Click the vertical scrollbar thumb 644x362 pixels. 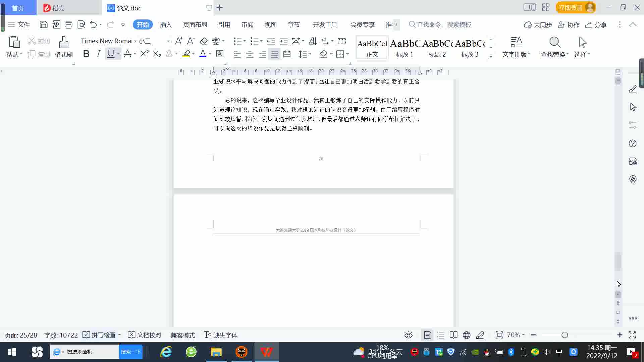click(618, 261)
